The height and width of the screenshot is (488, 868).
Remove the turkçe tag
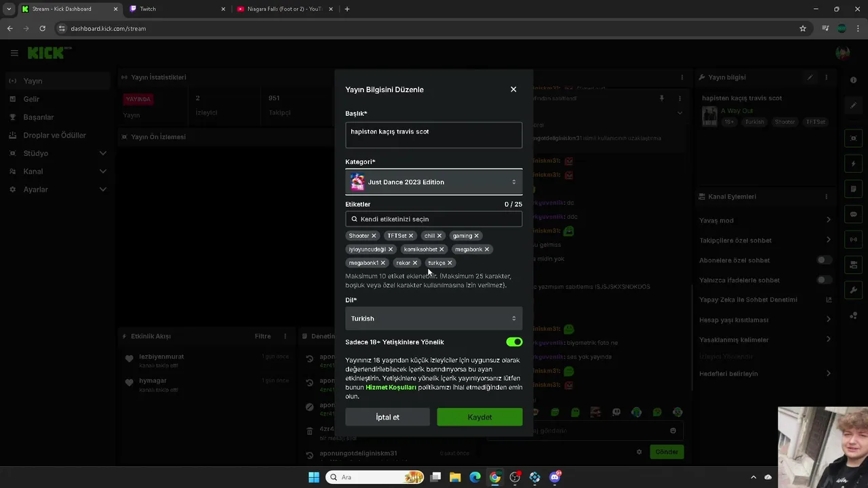[450, 263]
